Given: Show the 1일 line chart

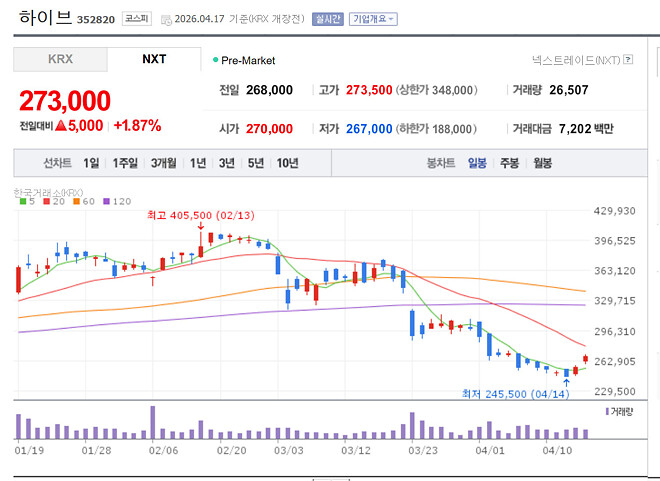Looking at the screenshot, I should click(x=91, y=163).
